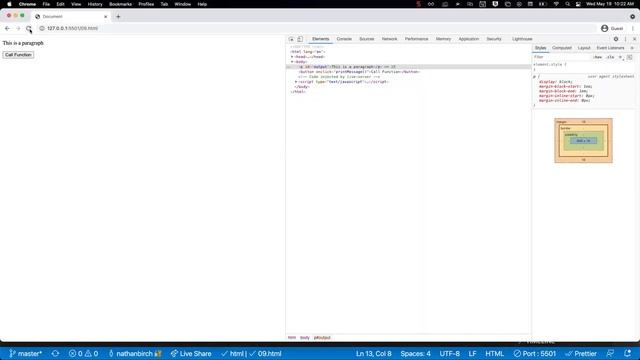Switch to the Computed pane tab
The width and height of the screenshot is (640, 360).
click(562, 48)
